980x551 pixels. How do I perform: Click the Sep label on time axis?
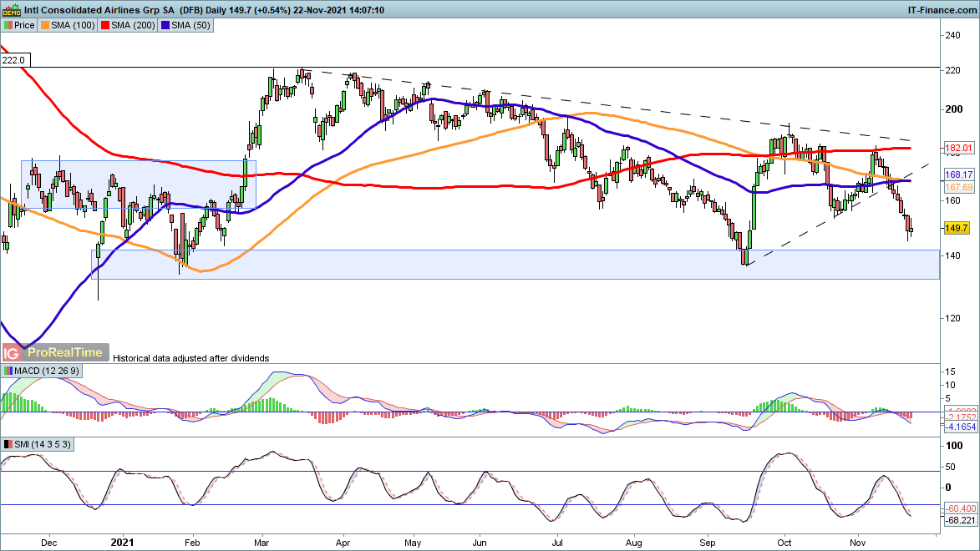click(x=708, y=543)
